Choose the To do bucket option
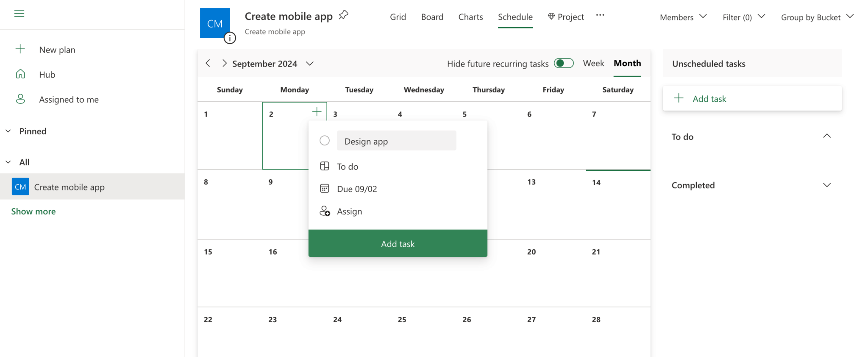The width and height of the screenshot is (868, 357). coord(348,167)
